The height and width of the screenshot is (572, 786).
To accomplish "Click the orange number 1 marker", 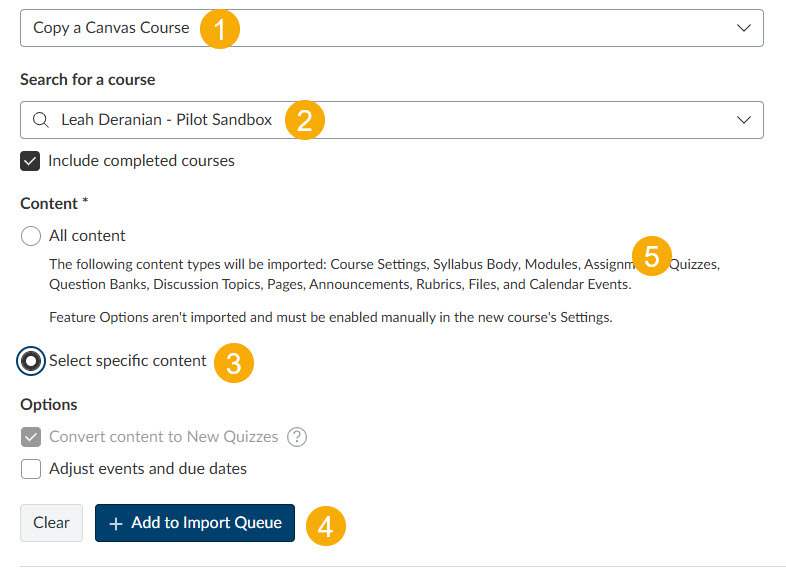I will click(x=220, y=28).
